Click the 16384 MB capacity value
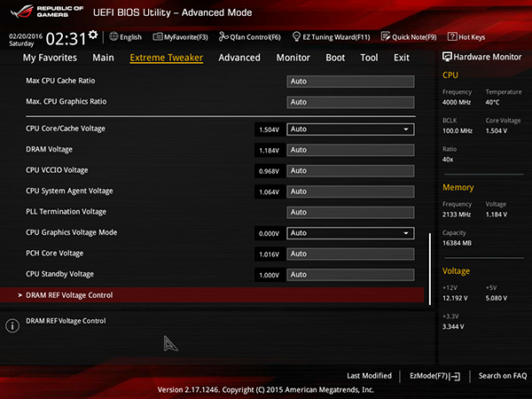This screenshot has width=532, height=399. coord(457,243)
